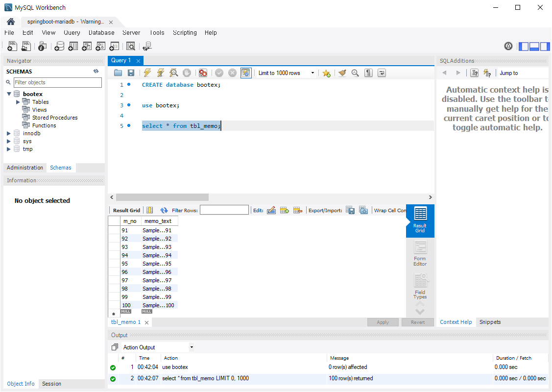
Task: Open SQL script file in toolbar
Action: [26, 46]
